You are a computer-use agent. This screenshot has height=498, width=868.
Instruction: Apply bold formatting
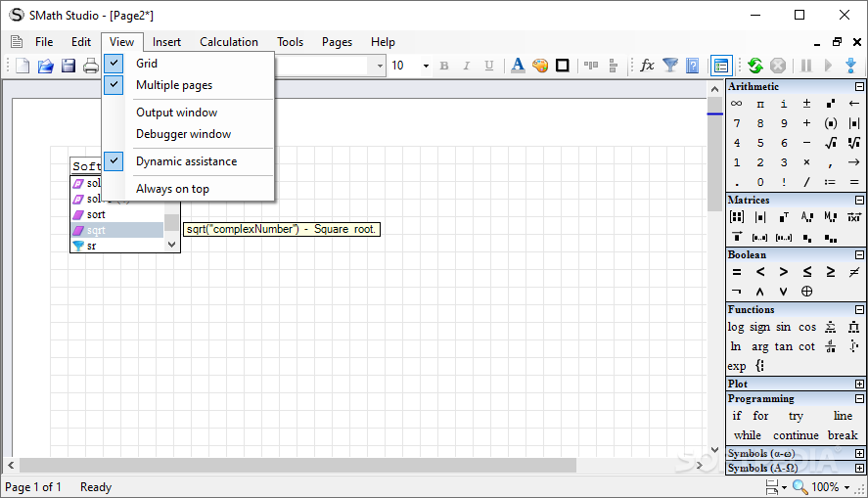coord(444,66)
